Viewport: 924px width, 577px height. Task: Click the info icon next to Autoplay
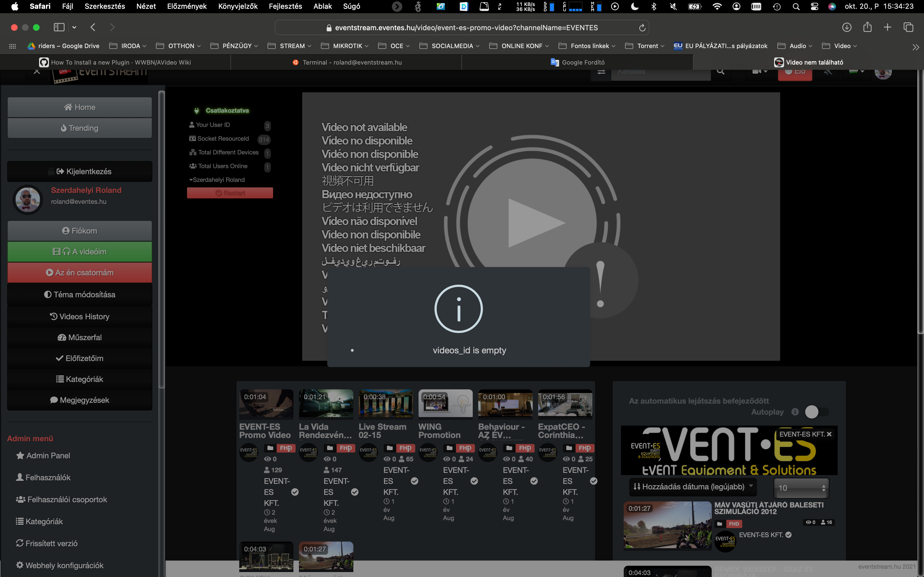(796, 412)
